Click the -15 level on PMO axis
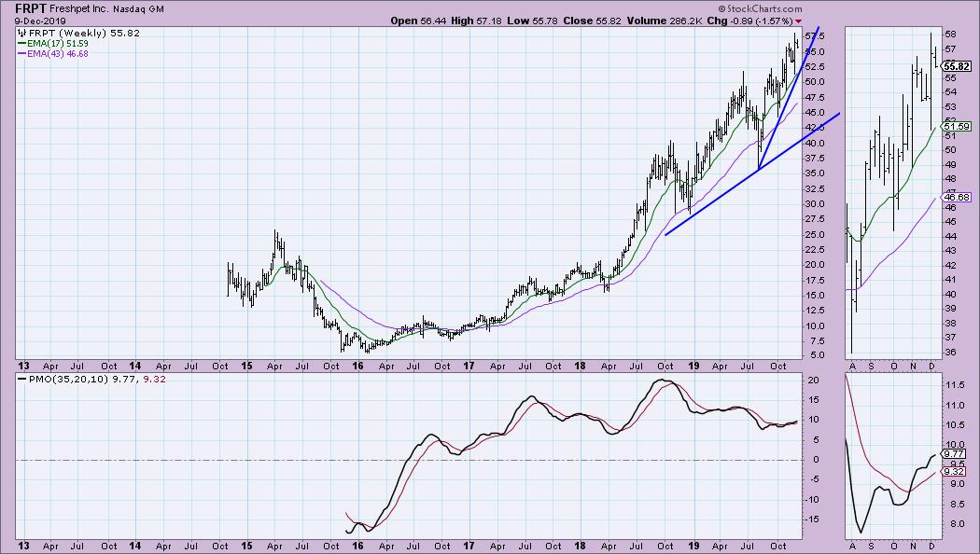 point(814,519)
